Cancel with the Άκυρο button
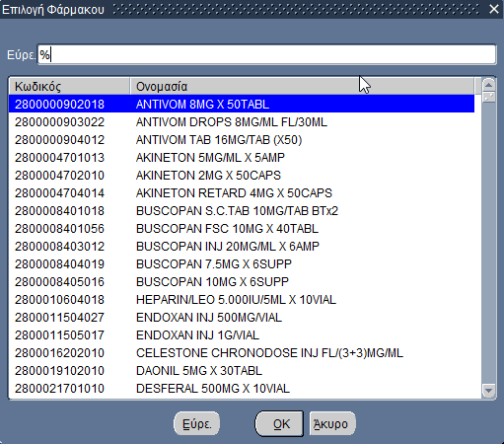This screenshot has width=504, height=444. point(332,424)
